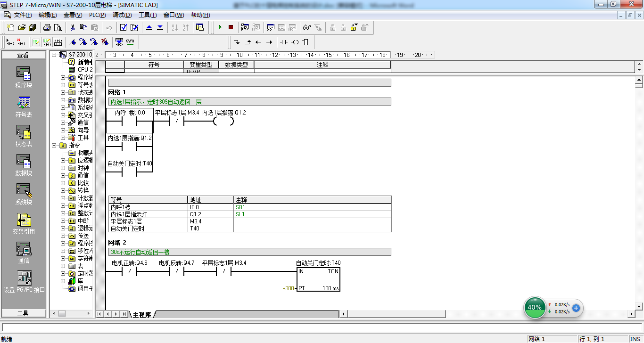Expand the 库 instruction folder
Viewport: 644px width, 343px height.
63,281
